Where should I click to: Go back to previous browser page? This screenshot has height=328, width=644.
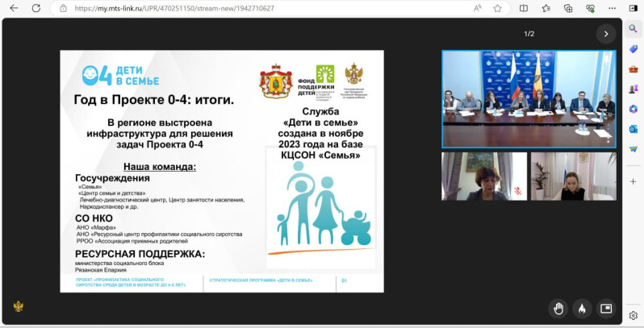[15, 9]
